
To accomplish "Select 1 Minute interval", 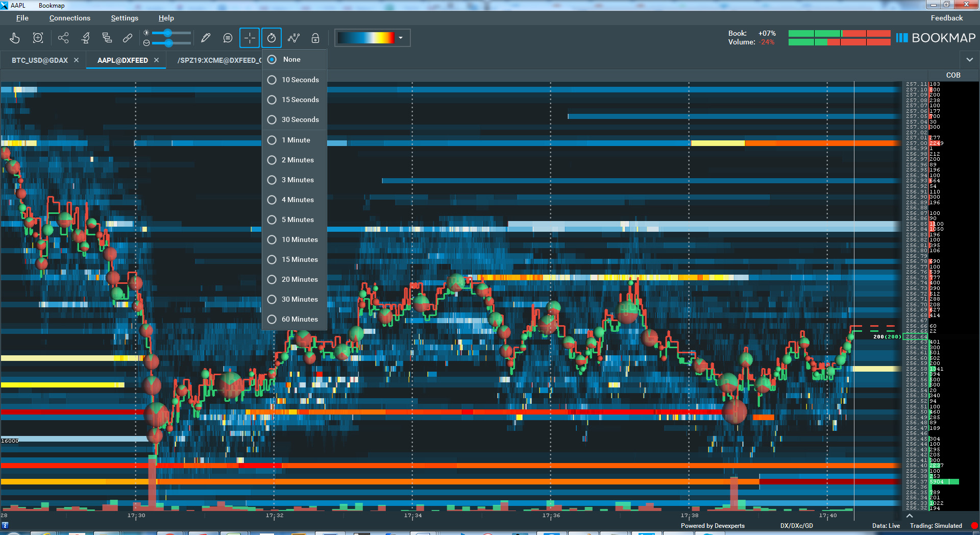I will click(x=295, y=140).
